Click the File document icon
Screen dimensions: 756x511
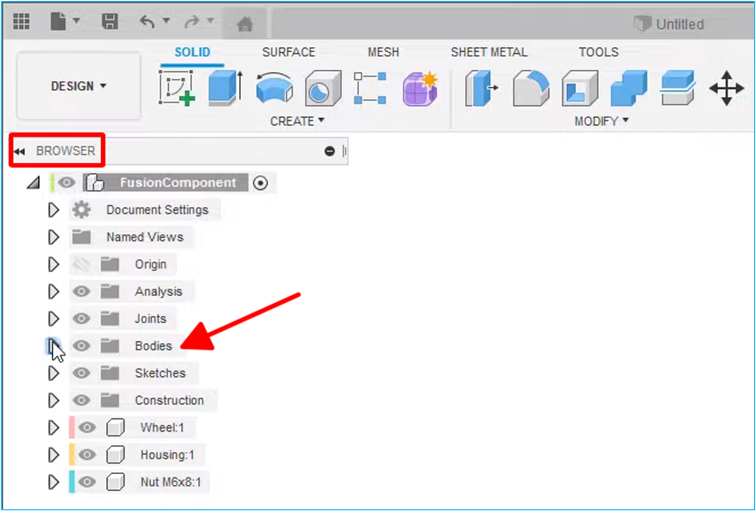(x=58, y=22)
